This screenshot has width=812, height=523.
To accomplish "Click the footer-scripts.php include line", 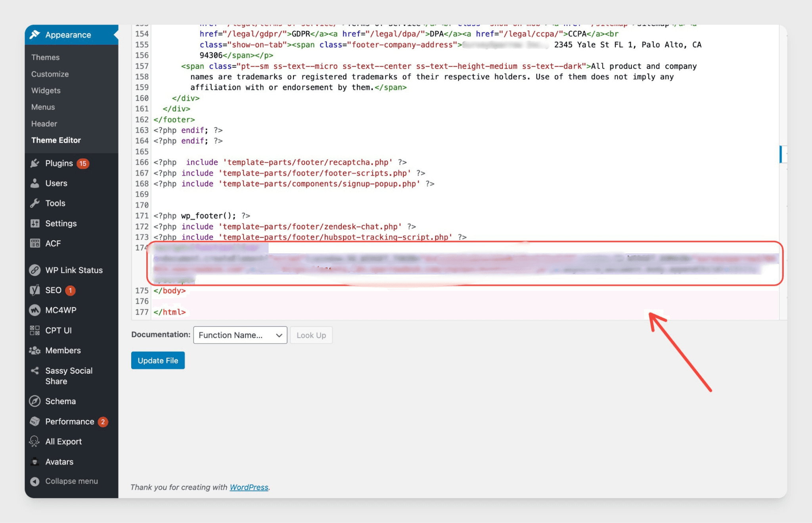I will (289, 173).
